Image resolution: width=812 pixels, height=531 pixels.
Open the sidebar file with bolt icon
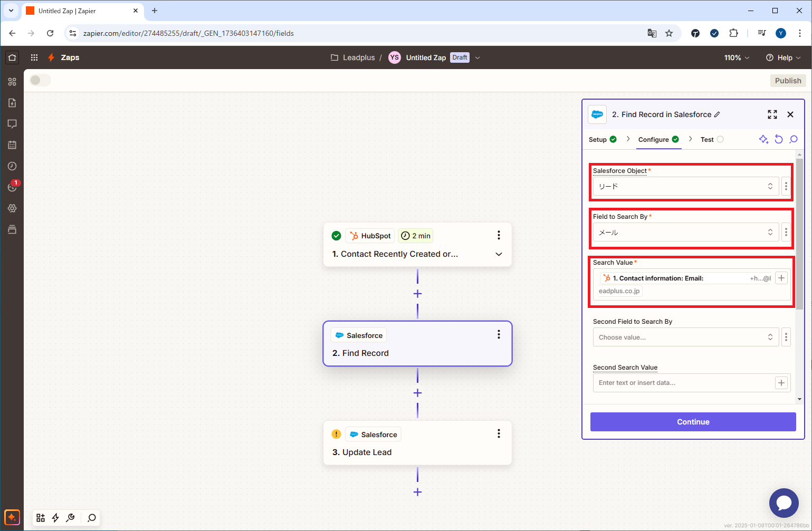pos(12,103)
